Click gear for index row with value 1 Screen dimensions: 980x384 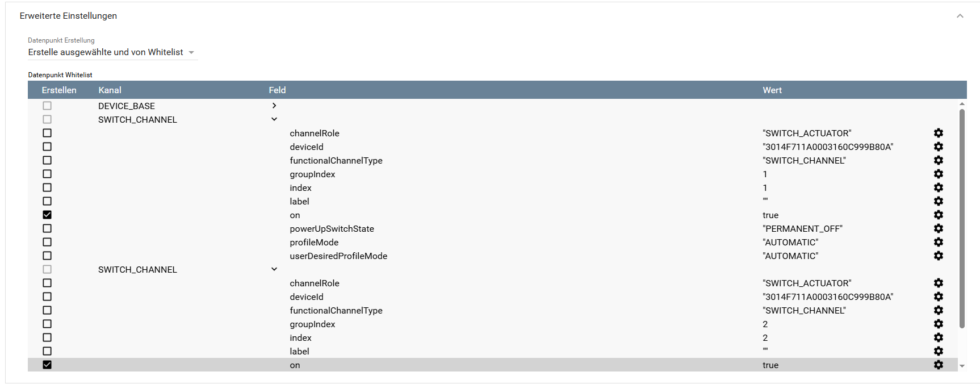tap(938, 187)
